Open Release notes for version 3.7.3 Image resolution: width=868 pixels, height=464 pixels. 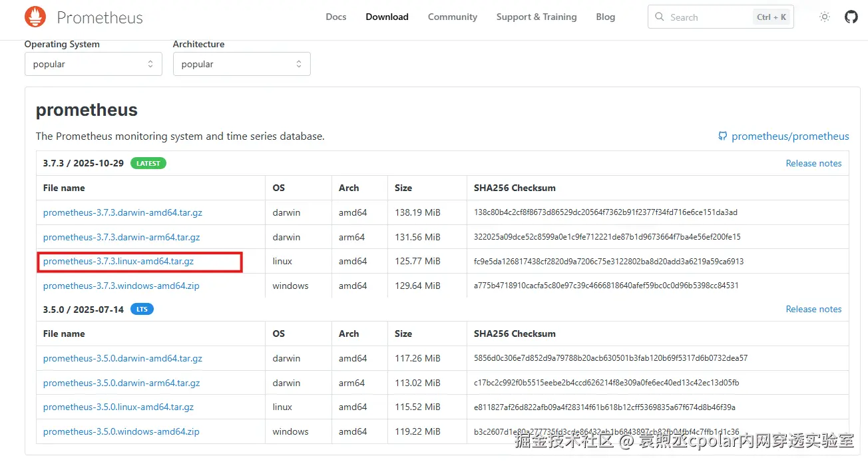813,163
